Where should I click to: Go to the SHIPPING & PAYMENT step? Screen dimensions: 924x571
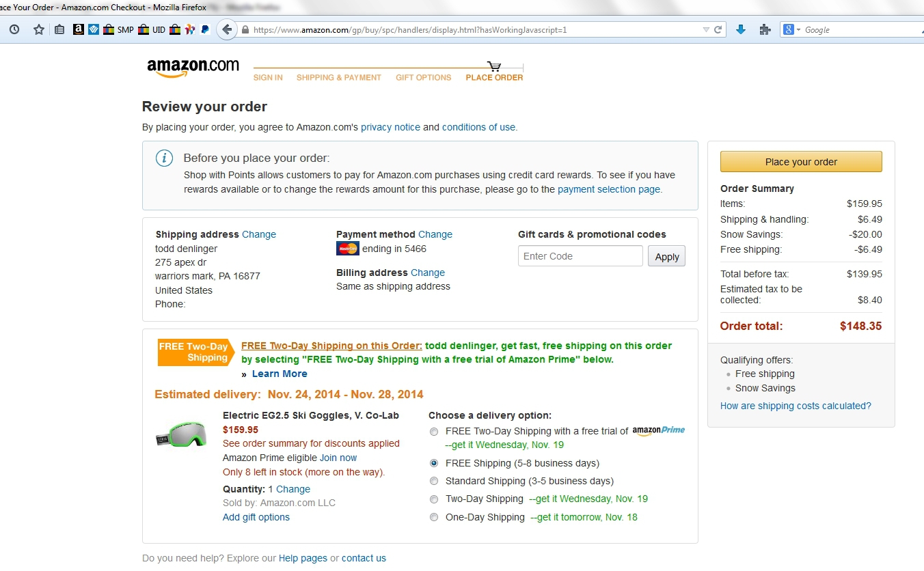pyautogui.click(x=339, y=78)
